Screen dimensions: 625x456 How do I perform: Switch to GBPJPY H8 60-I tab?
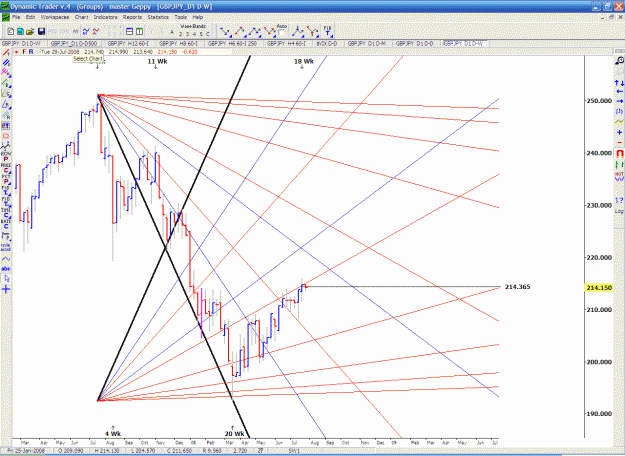[x=178, y=43]
